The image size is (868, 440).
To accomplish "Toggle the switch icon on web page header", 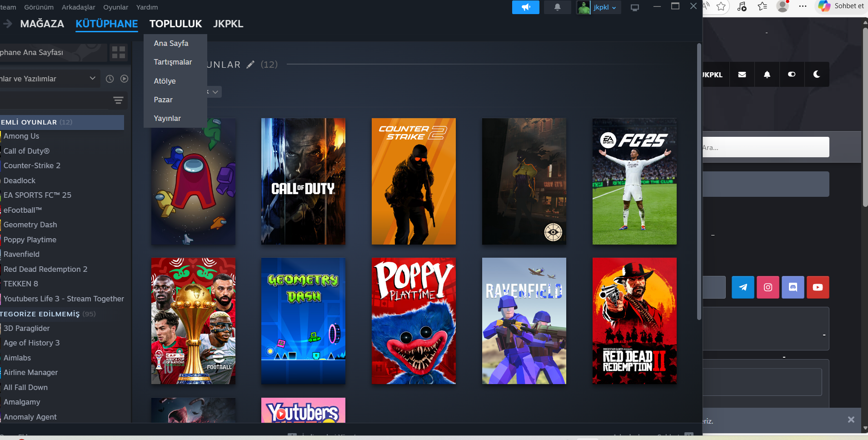I will pos(792,75).
